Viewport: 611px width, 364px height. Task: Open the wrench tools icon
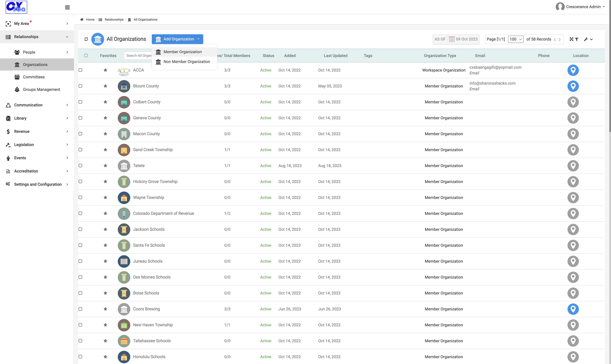[586, 39]
